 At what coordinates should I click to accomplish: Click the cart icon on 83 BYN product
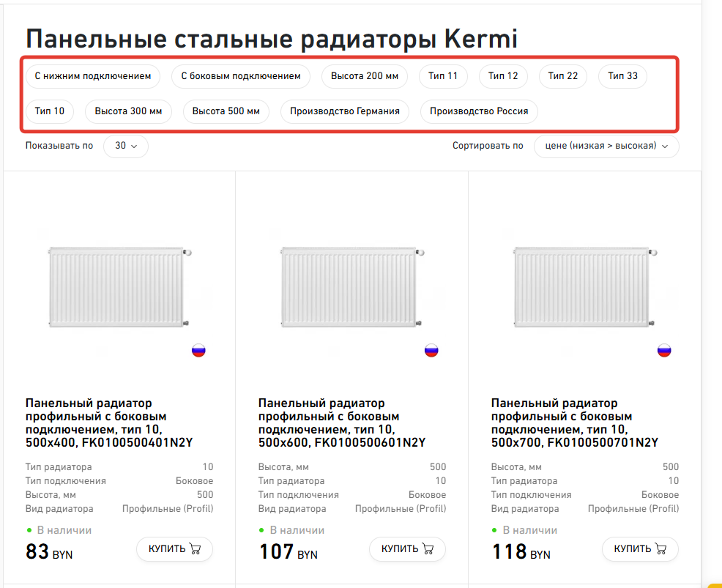(x=195, y=548)
